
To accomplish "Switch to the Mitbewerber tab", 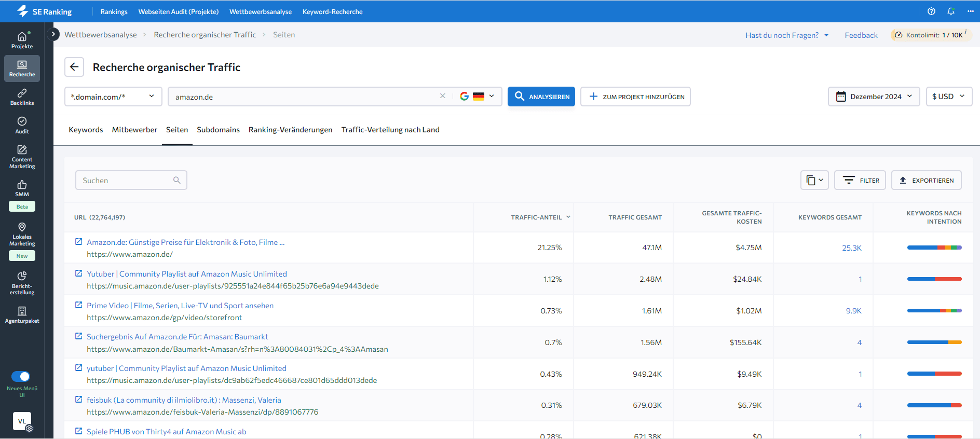I will click(x=134, y=130).
